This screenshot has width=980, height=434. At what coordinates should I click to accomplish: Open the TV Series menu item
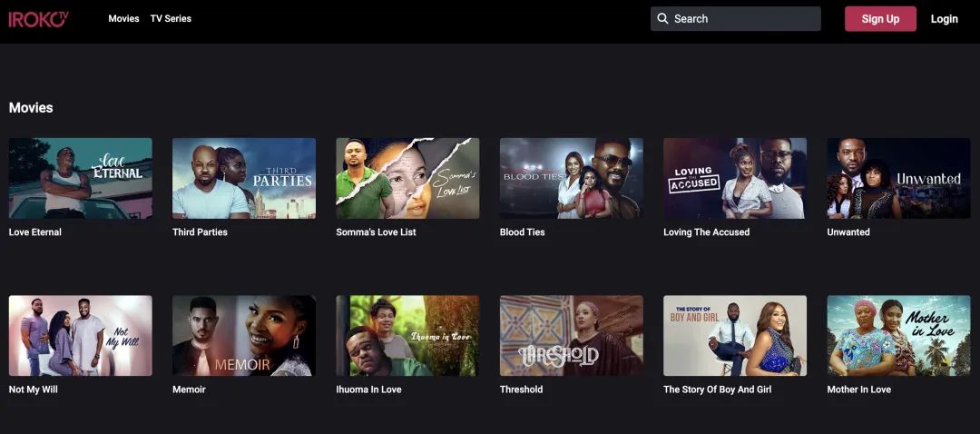[171, 19]
